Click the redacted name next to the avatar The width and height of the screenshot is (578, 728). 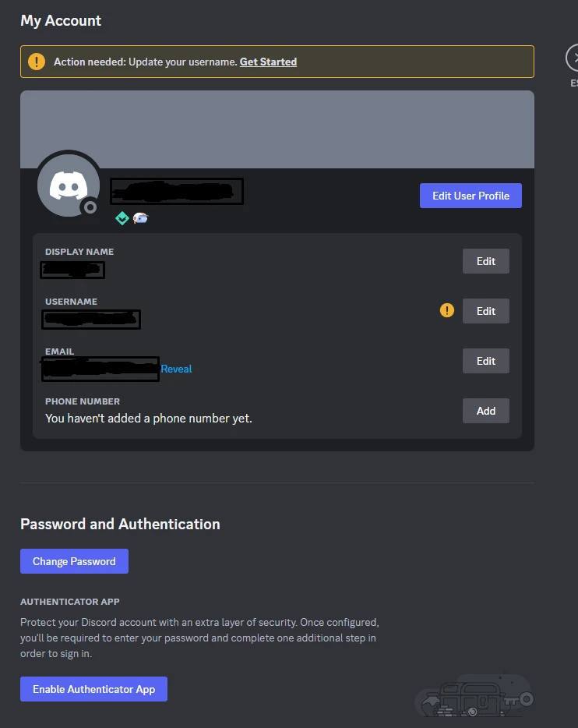177,191
